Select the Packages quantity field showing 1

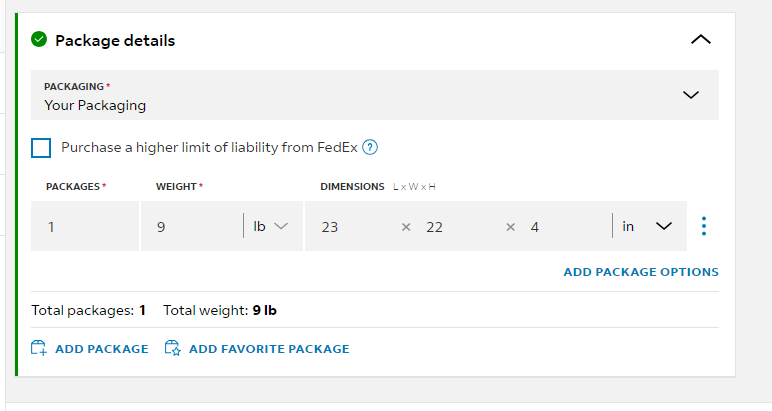(x=85, y=226)
